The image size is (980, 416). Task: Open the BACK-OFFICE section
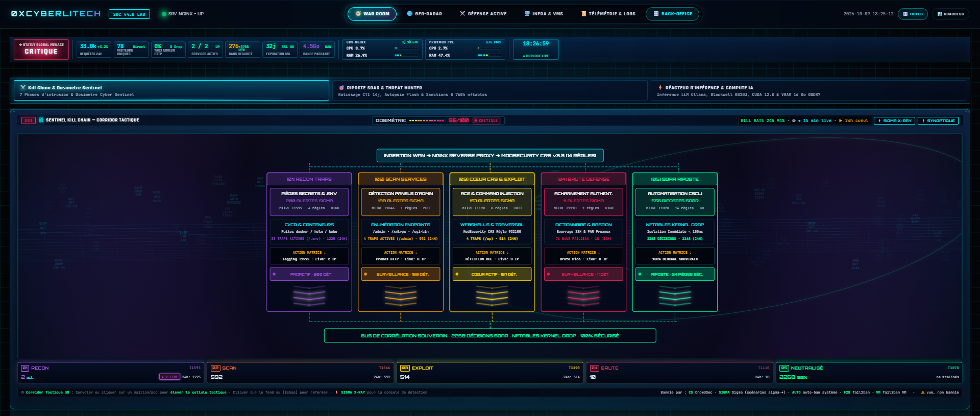(673, 14)
